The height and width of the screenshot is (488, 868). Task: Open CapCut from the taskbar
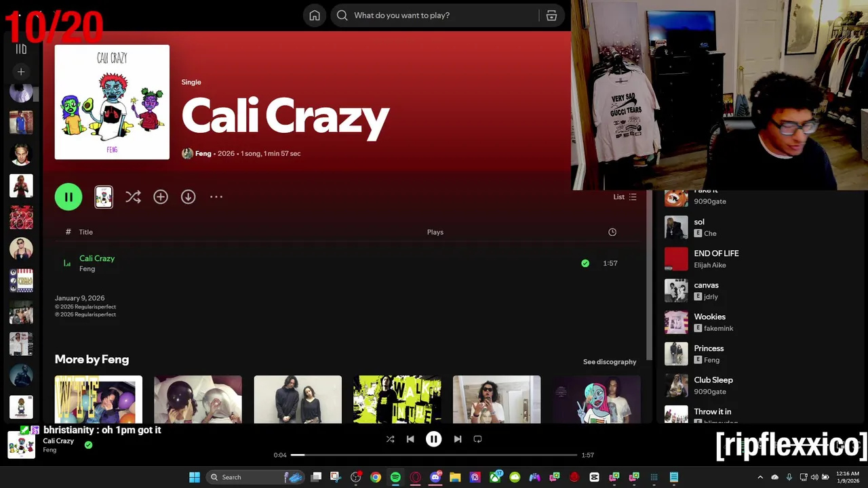point(594,477)
